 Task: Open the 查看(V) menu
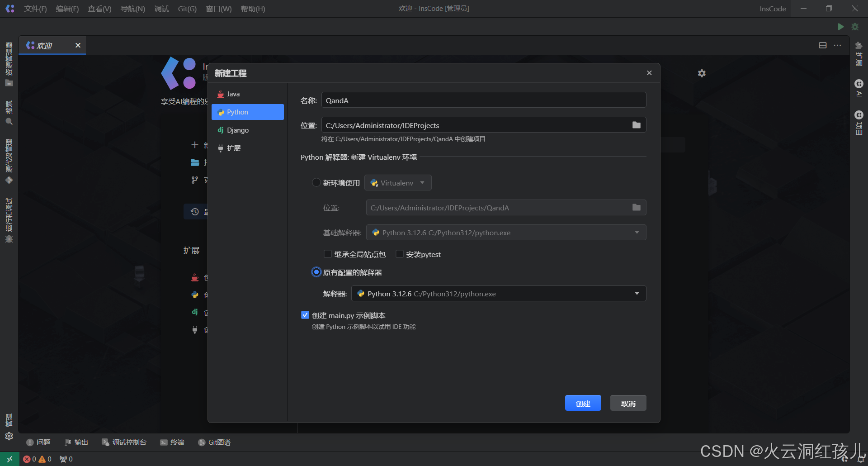(x=99, y=9)
